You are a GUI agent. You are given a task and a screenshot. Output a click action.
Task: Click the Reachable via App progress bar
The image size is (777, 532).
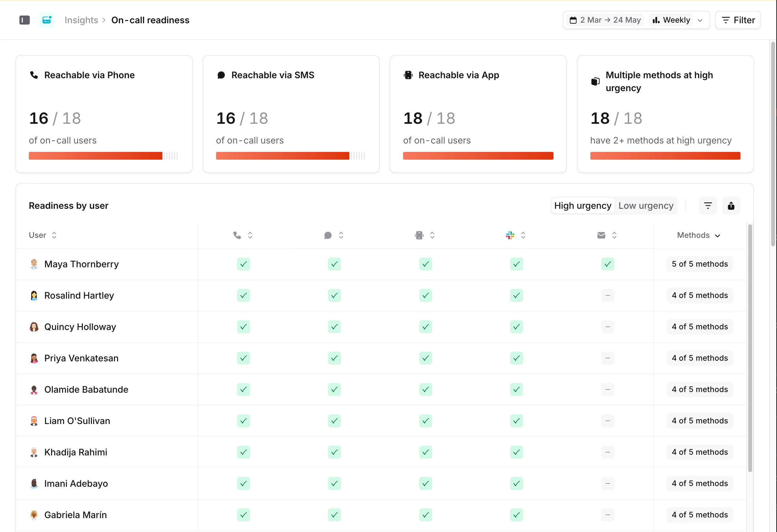[x=478, y=156]
